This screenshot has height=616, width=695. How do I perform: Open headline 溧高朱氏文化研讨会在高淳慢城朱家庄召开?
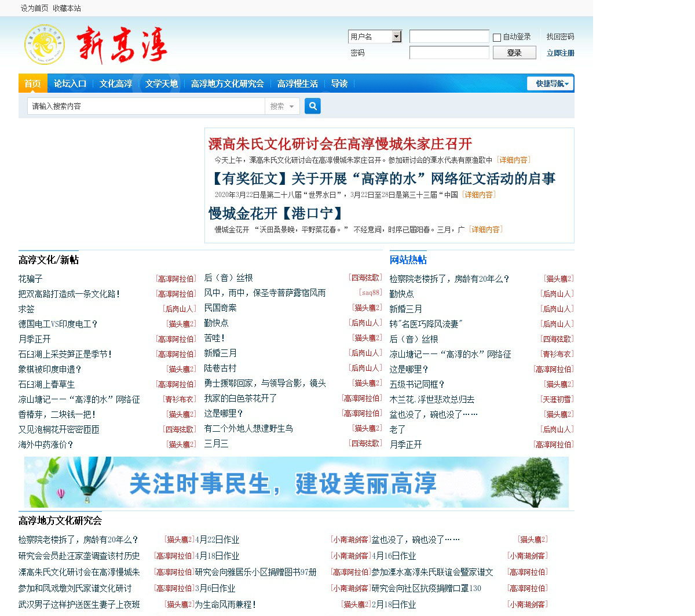[x=340, y=144]
